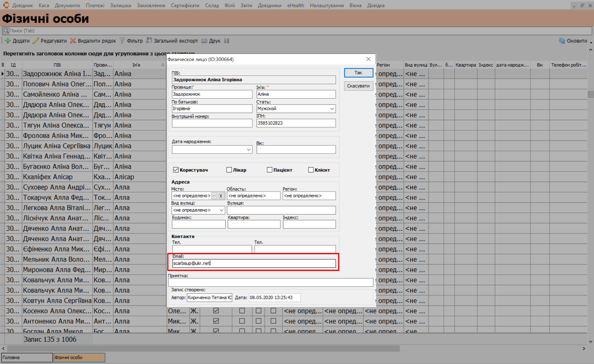Click the Оновити refresh icon
The width and height of the screenshot is (594, 364).
[562, 41]
